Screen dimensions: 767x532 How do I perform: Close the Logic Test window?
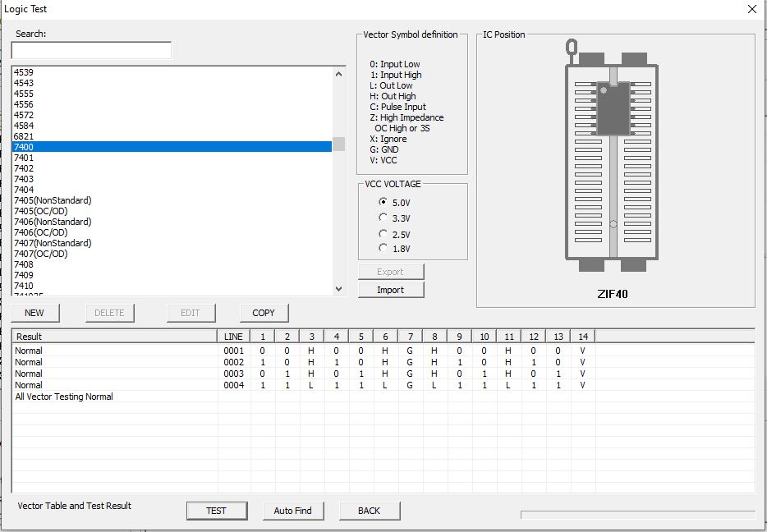coord(752,9)
